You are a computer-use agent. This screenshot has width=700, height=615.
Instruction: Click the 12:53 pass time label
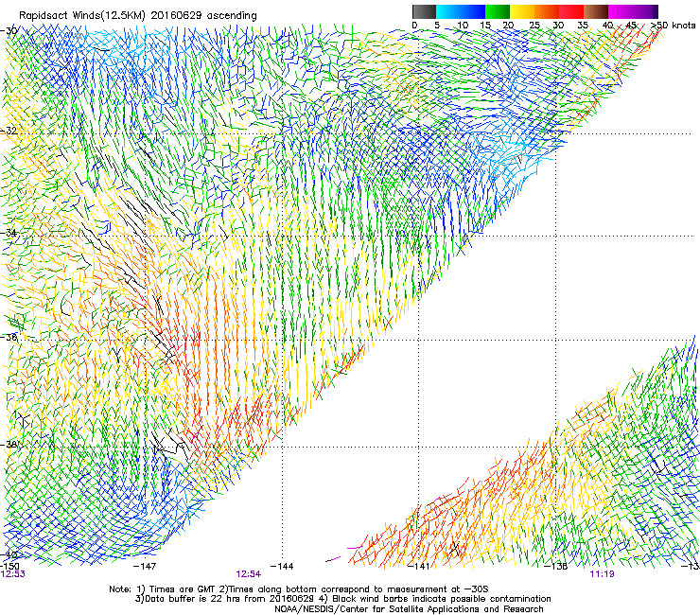click(12, 574)
